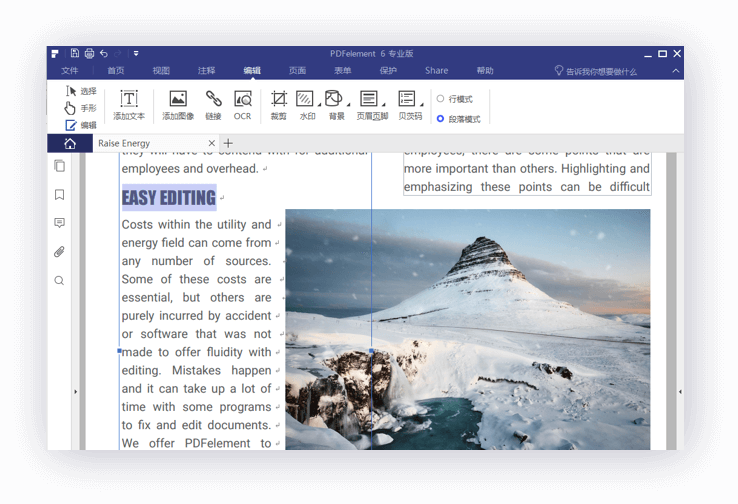Click the text 'Costs within the utility and'
This screenshot has width=738, height=504.
click(x=196, y=224)
